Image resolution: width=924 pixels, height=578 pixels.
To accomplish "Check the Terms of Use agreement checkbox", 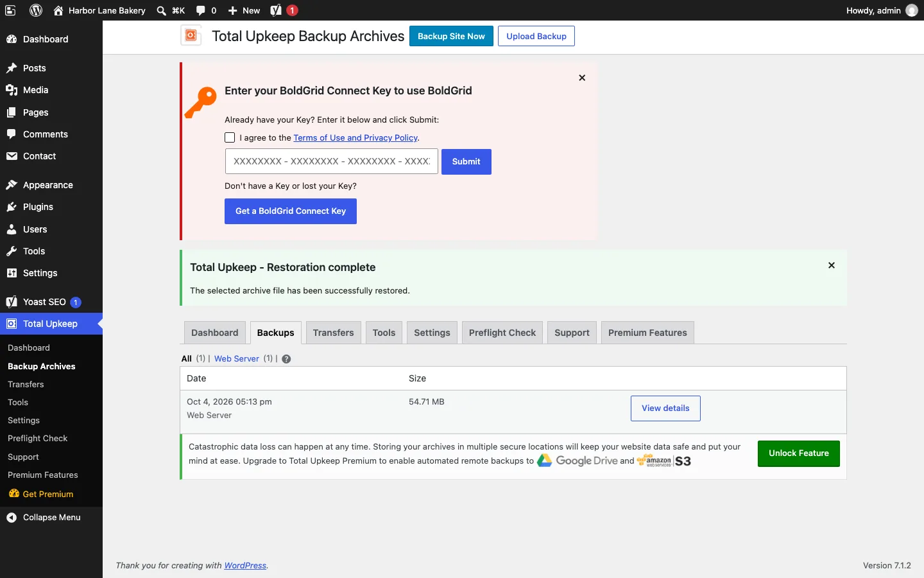I will point(230,137).
